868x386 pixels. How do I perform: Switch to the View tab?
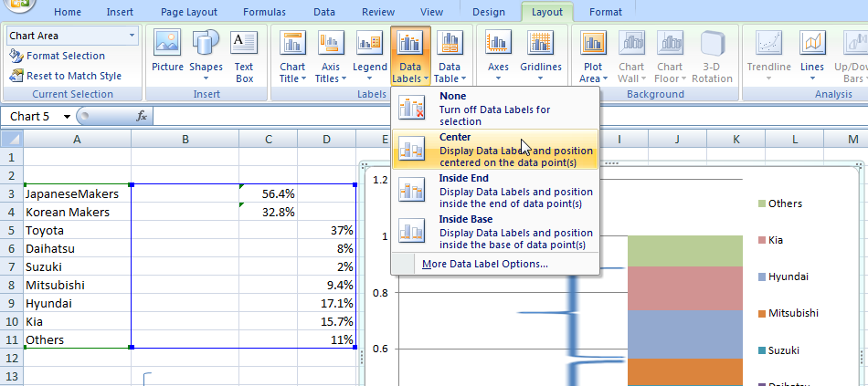pyautogui.click(x=432, y=12)
